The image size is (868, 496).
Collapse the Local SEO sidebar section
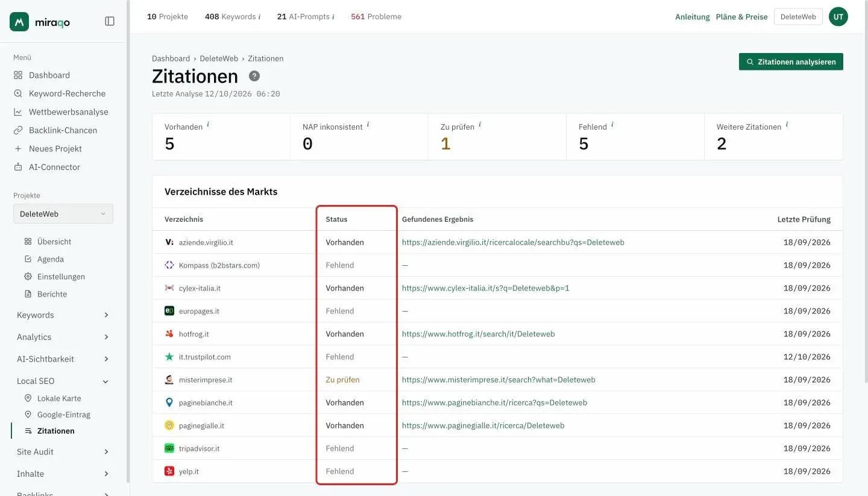(63, 381)
